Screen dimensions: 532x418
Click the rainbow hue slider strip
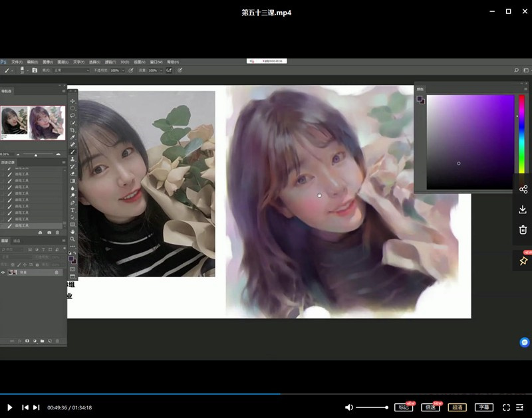[x=522, y=133]
